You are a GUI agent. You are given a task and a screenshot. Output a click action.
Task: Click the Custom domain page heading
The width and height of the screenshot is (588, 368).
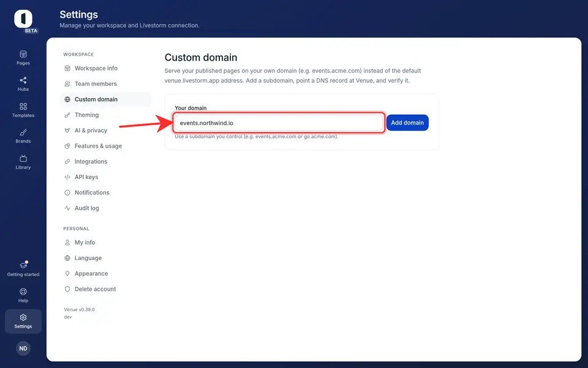point(201,58)
